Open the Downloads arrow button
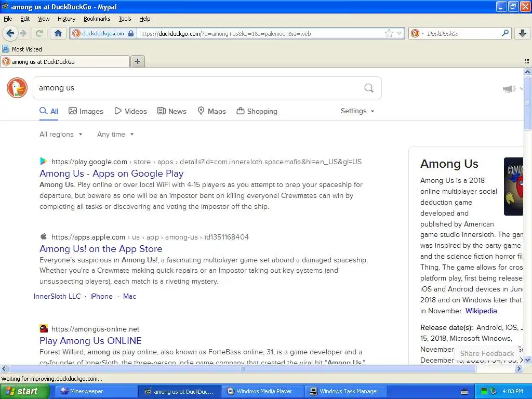The image size is (532, 399). point(523,33)
